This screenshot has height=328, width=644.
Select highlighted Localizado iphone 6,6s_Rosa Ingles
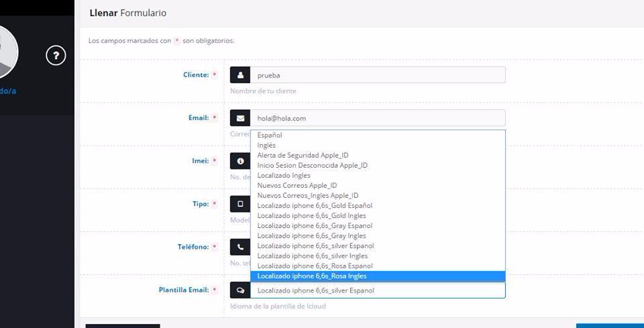(x=378, y=276)
